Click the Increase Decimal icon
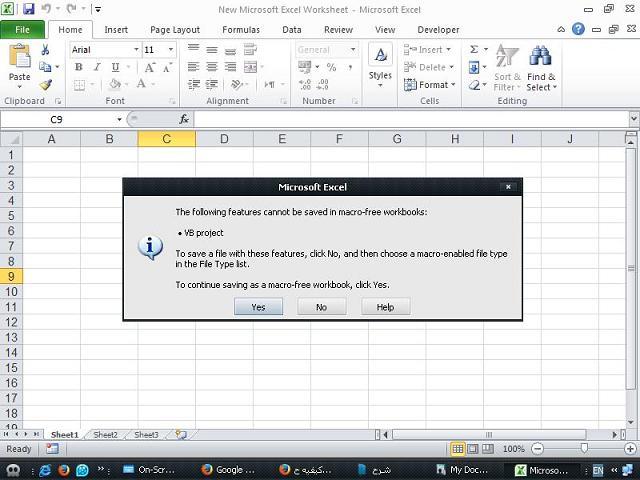 click(x=304, y=84)
